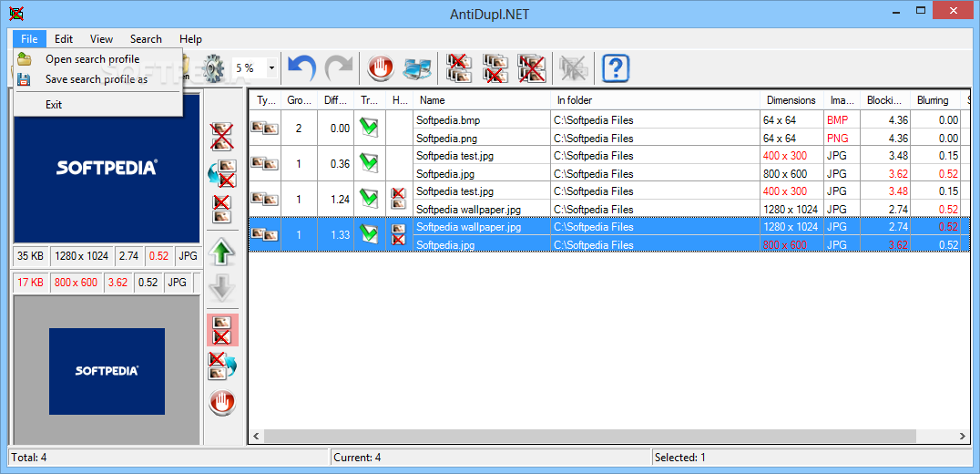Image resolution: width=980 pixels, height=474 pixels.
Task: Click the 1.24 difference value
Action: click(340, 200)
